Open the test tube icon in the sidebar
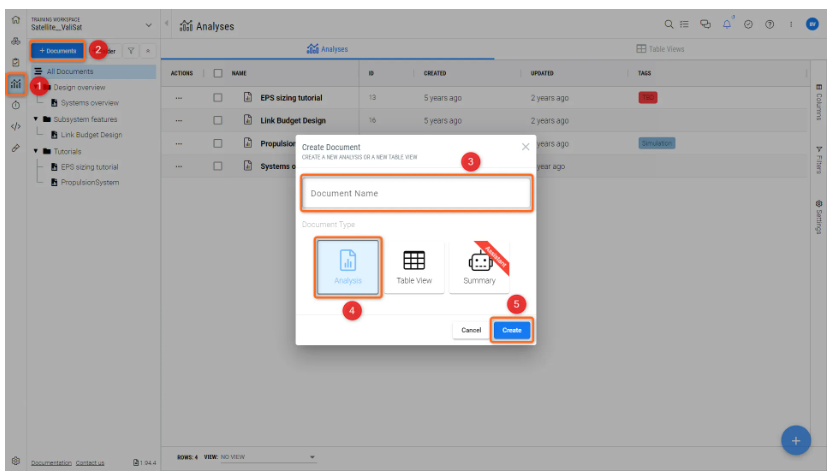Viewport: 828px width, 472px height. 16,148
